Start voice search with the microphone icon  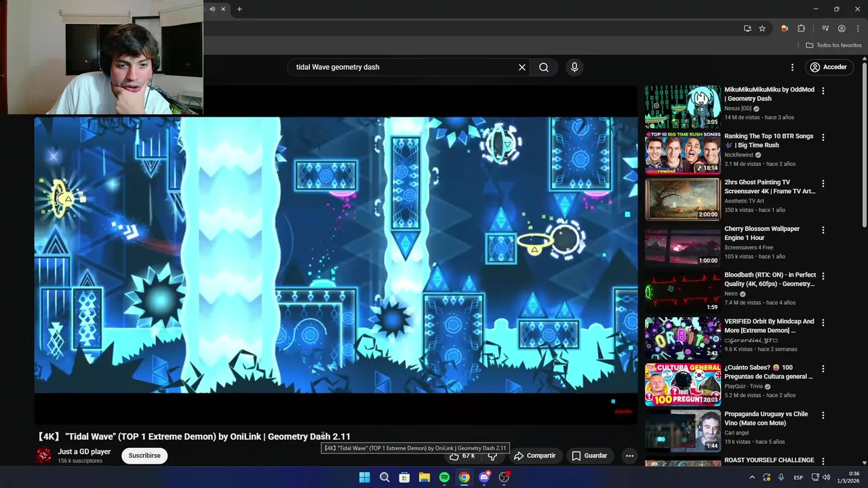click(574, 67)
